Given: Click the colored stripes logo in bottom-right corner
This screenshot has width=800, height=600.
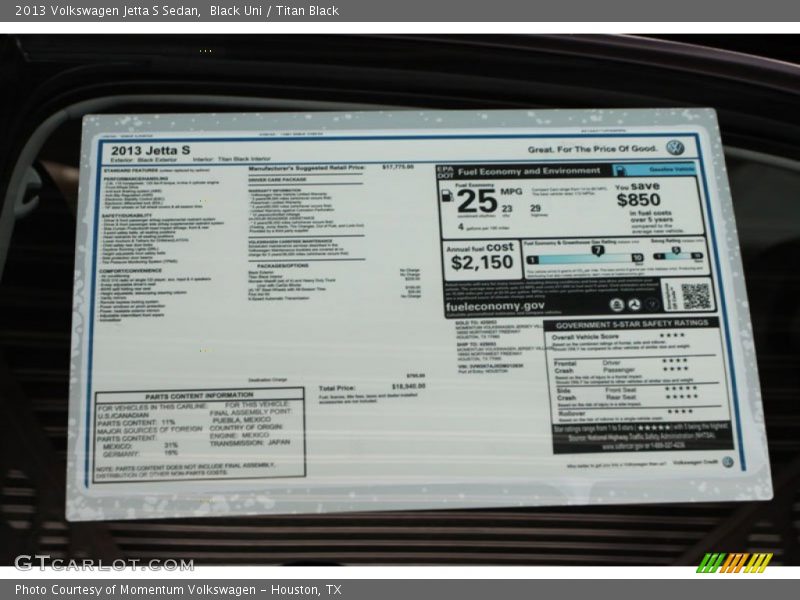Looking at the screenshot, I should [734, 563].
